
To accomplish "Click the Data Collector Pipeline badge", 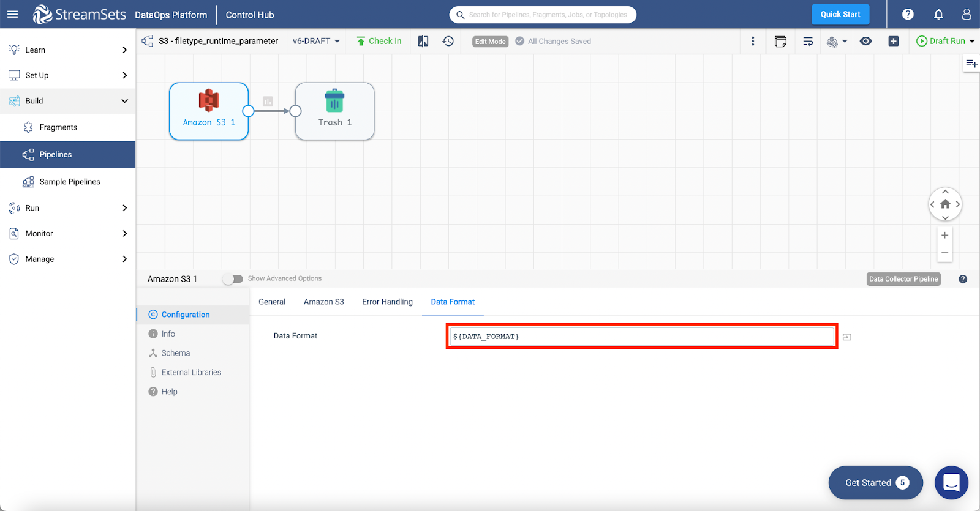I will coord(903,279).
